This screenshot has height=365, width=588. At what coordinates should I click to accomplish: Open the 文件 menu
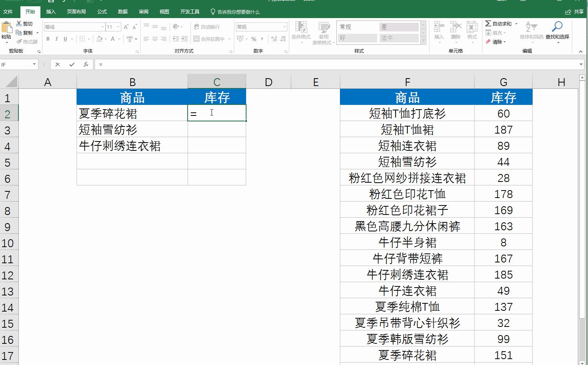(8, 12)
